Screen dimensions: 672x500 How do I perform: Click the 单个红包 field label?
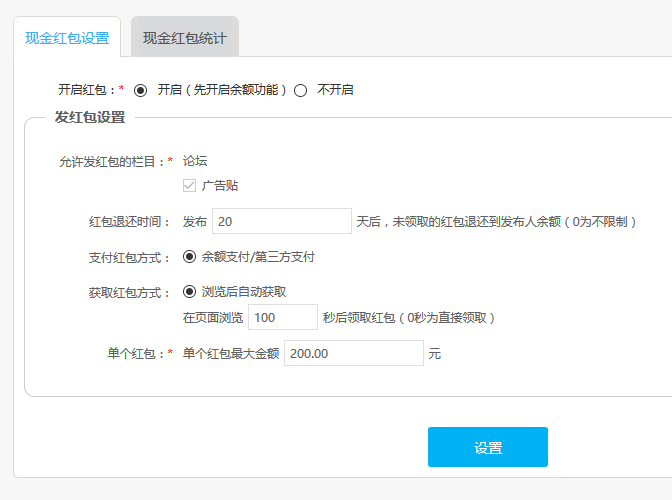[138, 354]
